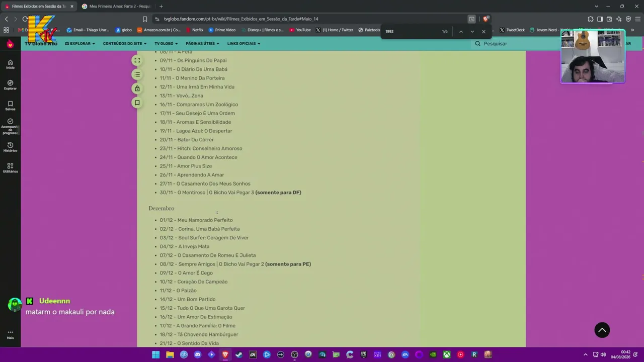The height and width of the screenshot is (362, 644).
Task: Show hidden system tray icons chevron
Action: 585,354
